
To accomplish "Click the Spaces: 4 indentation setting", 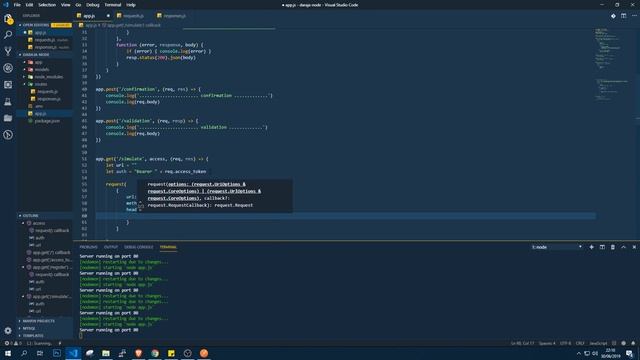I will point(547,343).
